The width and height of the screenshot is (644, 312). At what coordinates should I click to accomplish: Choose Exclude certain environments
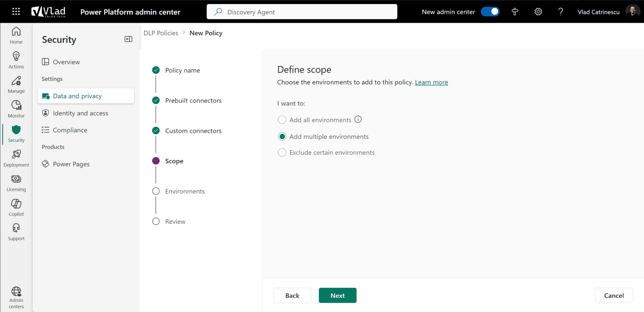(x=282, y=152)
